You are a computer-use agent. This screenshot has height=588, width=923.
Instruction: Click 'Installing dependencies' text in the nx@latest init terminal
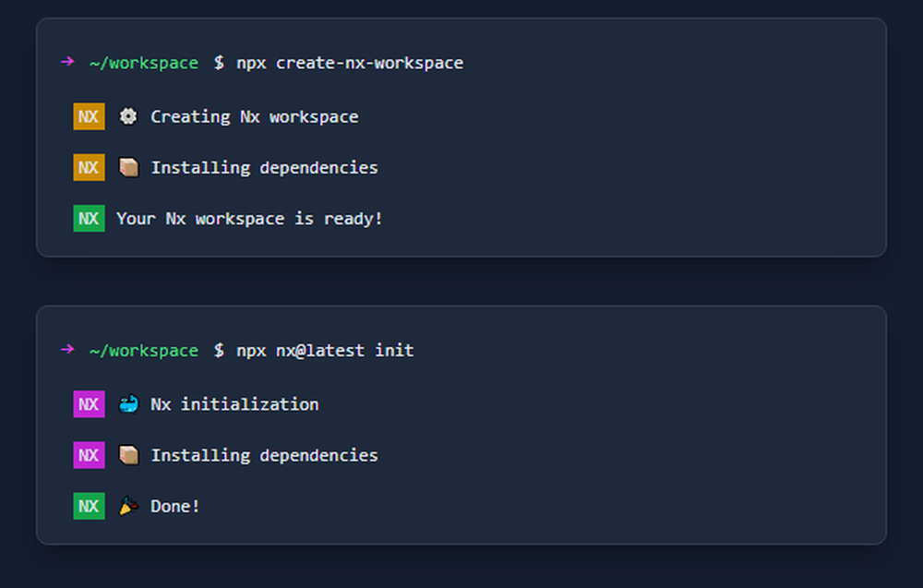264,456
